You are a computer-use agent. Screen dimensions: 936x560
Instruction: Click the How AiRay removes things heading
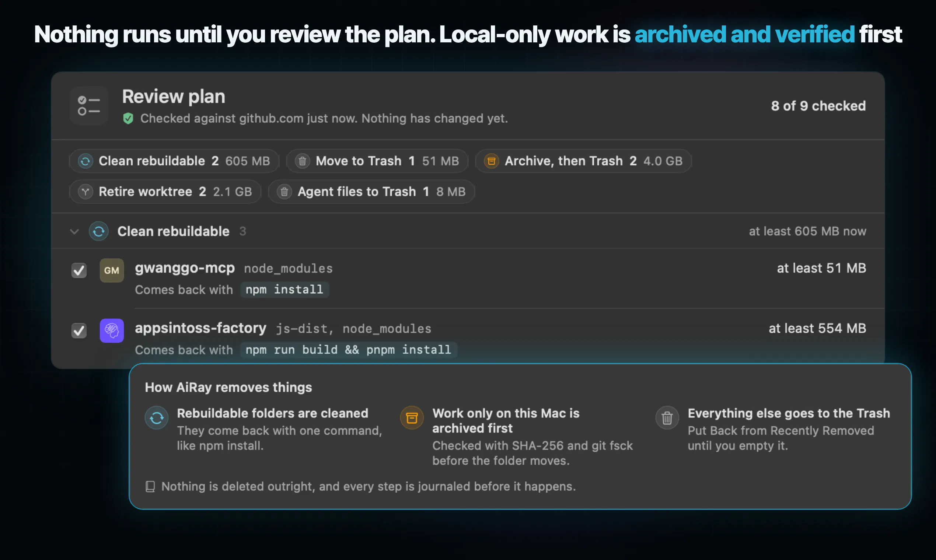click(x=228, y=388)
